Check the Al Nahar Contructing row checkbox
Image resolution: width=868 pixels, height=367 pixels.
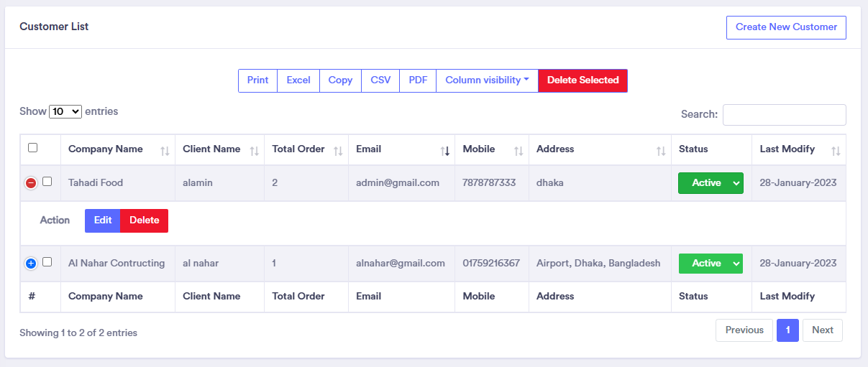(47, 262)
